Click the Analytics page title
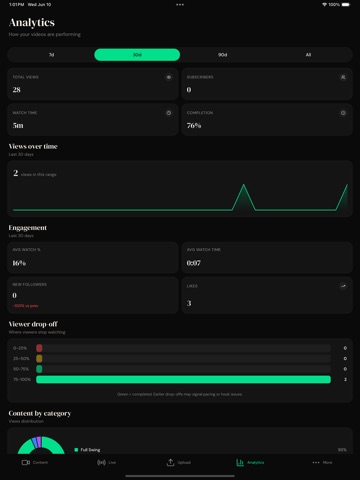 (32, 22)
